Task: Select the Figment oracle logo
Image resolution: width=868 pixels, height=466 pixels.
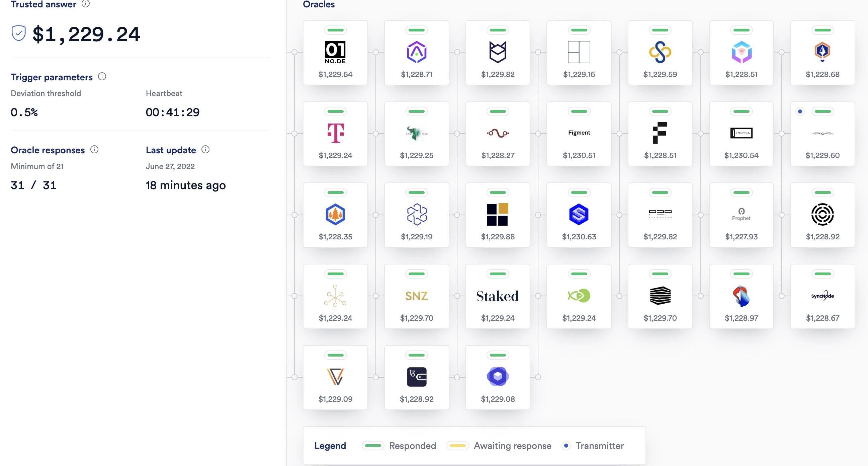Action: 579,133
